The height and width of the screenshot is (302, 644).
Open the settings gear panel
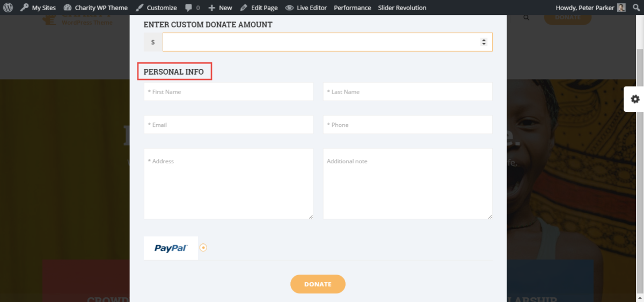(635, 99)
